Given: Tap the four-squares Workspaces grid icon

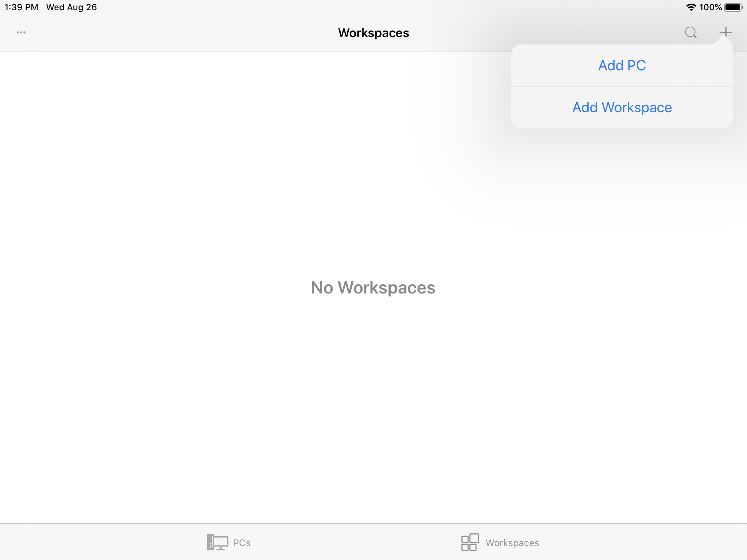Looking at the screenshot, I should coord(470,542).
